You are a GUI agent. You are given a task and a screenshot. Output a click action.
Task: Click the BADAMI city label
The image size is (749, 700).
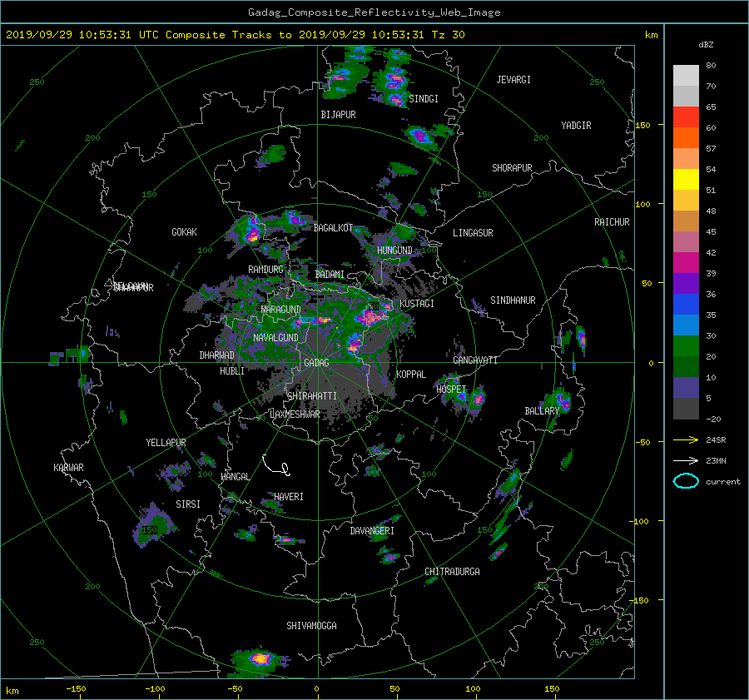pos(330,275)
